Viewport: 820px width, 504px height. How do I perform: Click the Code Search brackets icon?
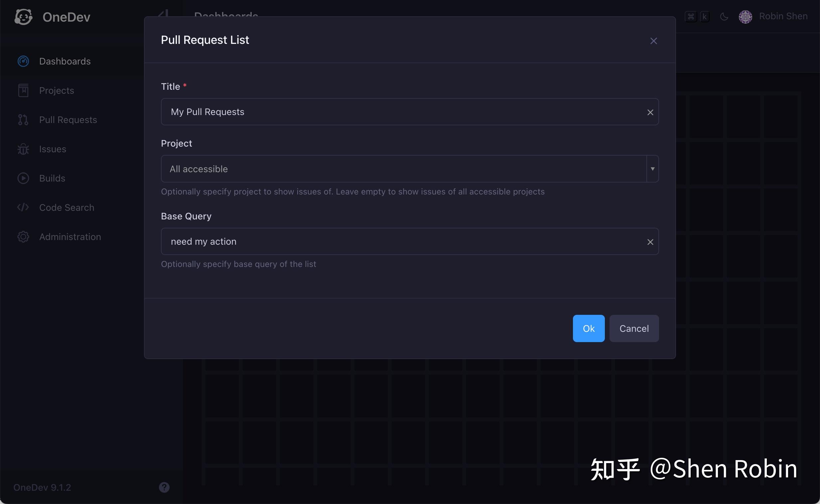pos(23,207)
